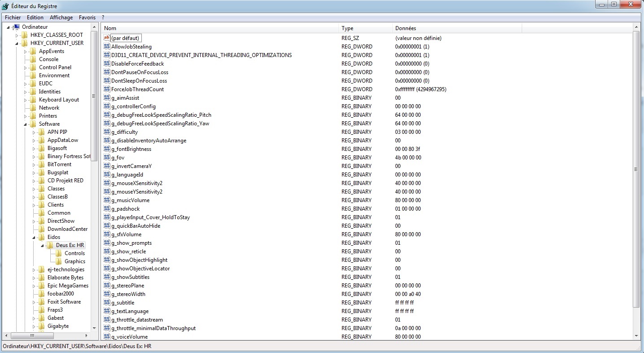Click the g_padshock binary value icon

107,208
